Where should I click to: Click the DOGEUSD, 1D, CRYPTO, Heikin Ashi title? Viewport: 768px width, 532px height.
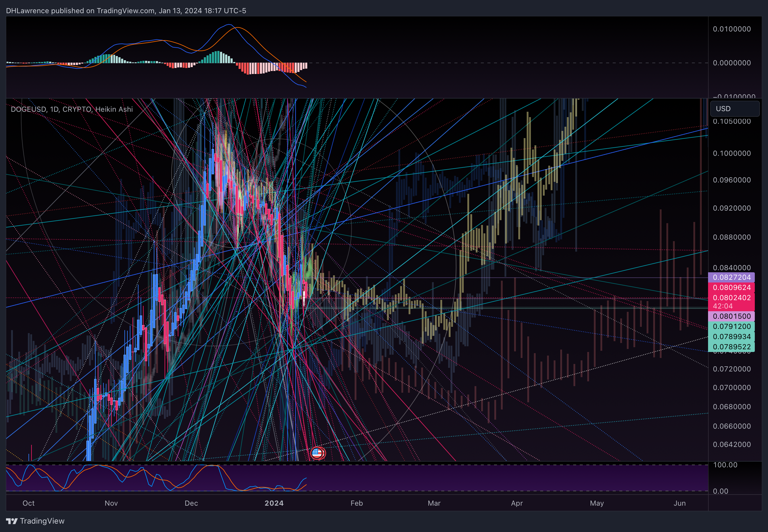(72, 109)
